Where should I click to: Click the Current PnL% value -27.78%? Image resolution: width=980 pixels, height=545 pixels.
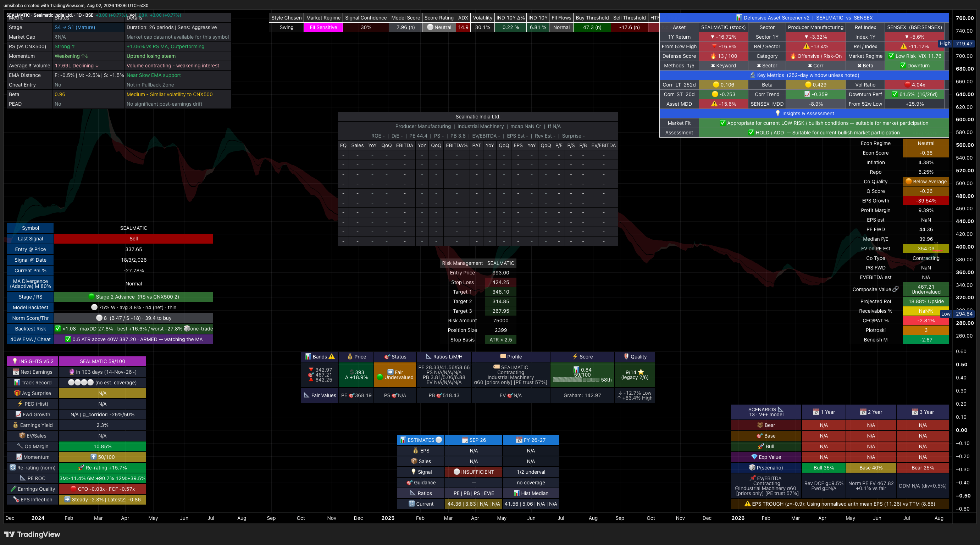(x=133, y=271)
